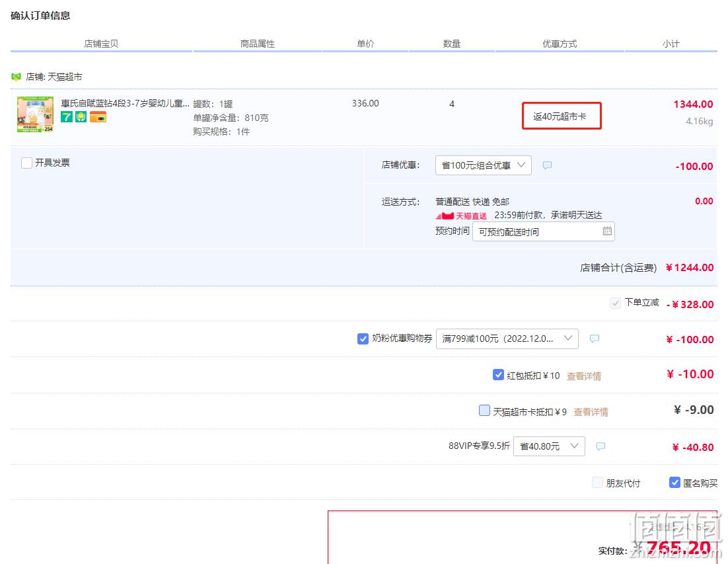Click the 单价 column header

pos(365,44)
